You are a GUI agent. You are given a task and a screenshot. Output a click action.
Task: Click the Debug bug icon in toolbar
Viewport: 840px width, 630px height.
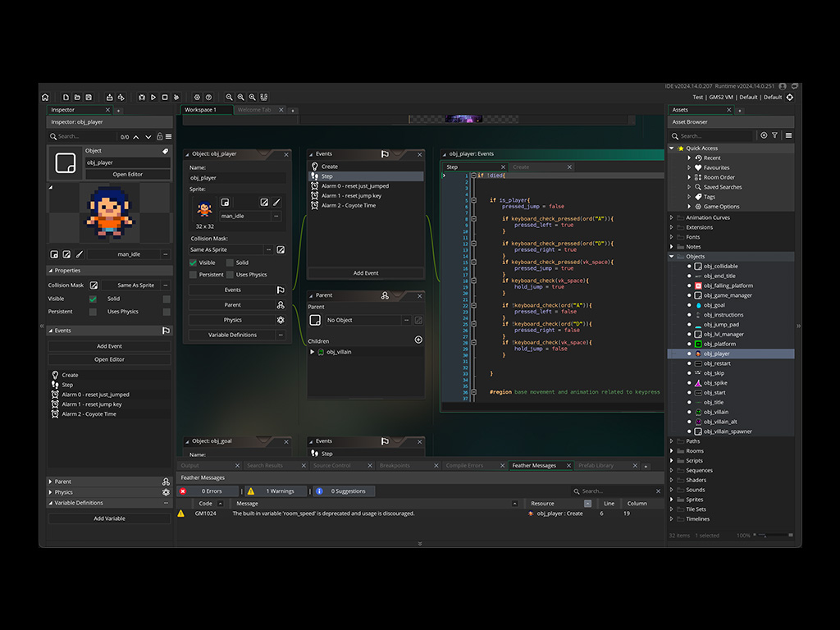pyautogui.click(x=142, y=97)
